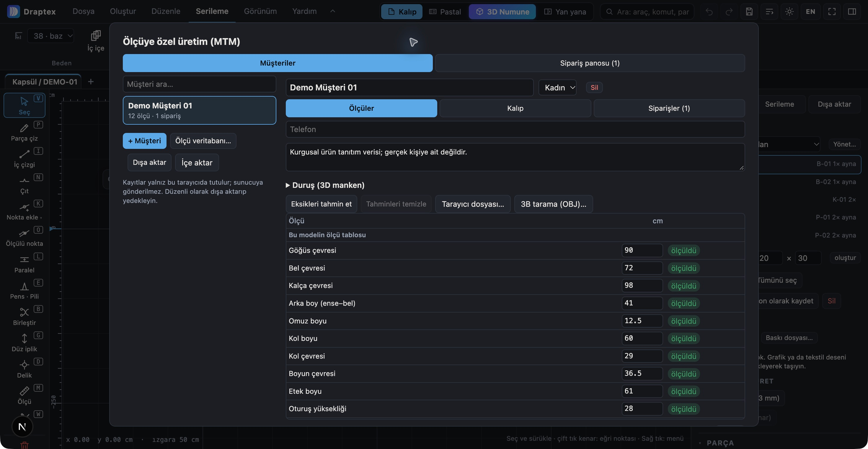Toggle the right side panel icon
The image size is (868, 449).
point(852,12)
